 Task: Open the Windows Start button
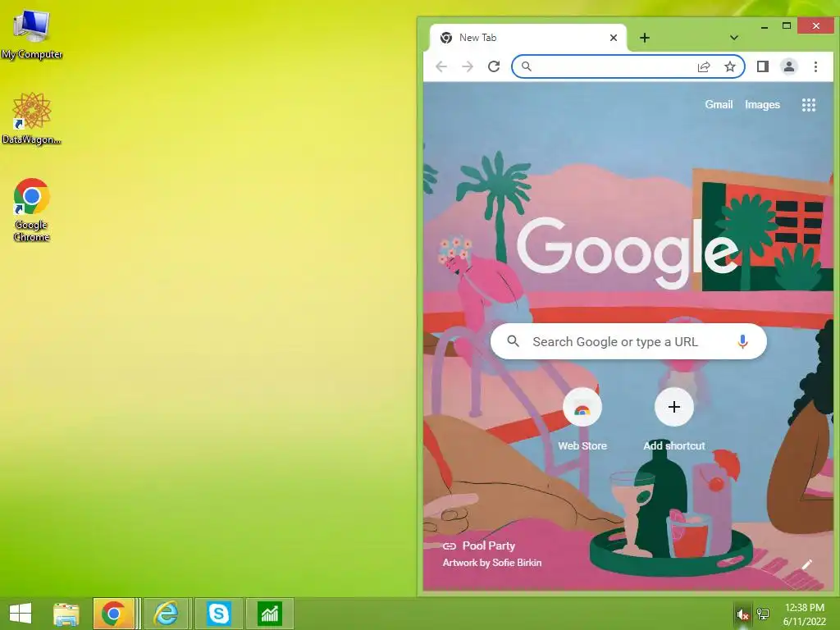21,614
